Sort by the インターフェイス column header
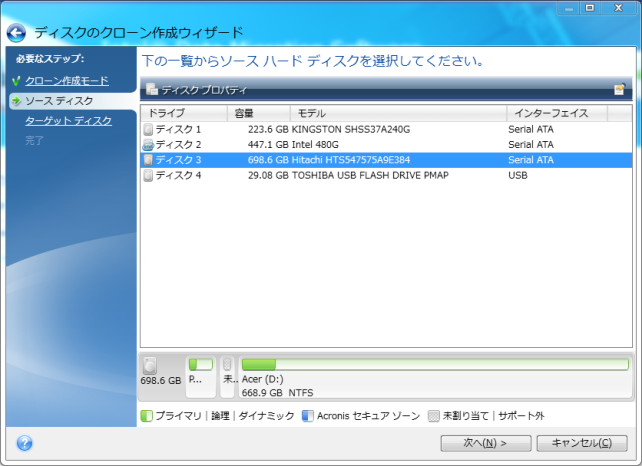The image size is (642, 466). [x=557, y=113]
